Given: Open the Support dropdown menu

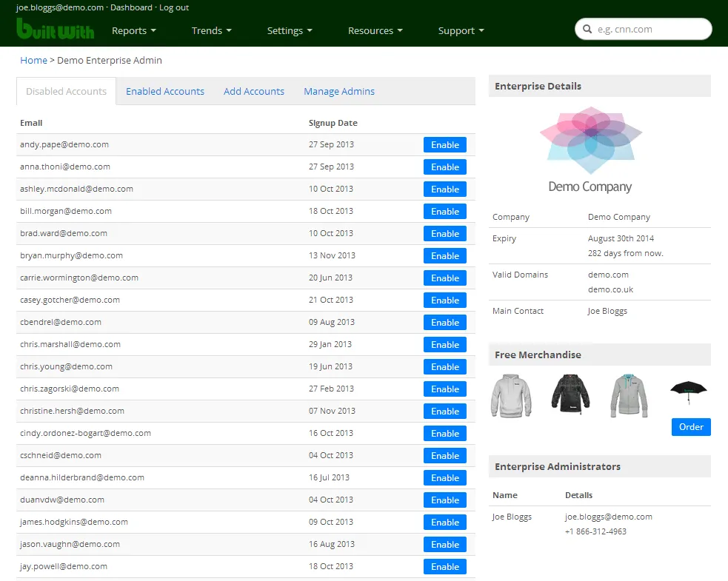Looking at the screenshot, I should tap(461, 30).
